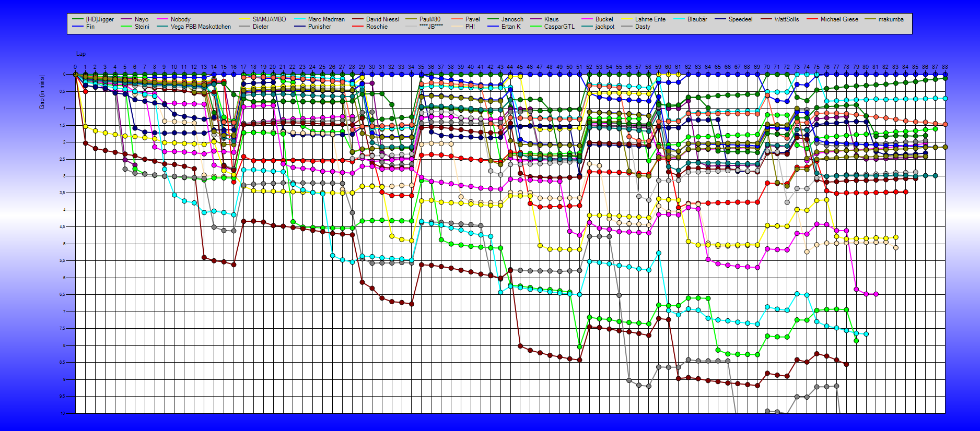
Task: Click the Steini legend entry
Action: [135, 27]
